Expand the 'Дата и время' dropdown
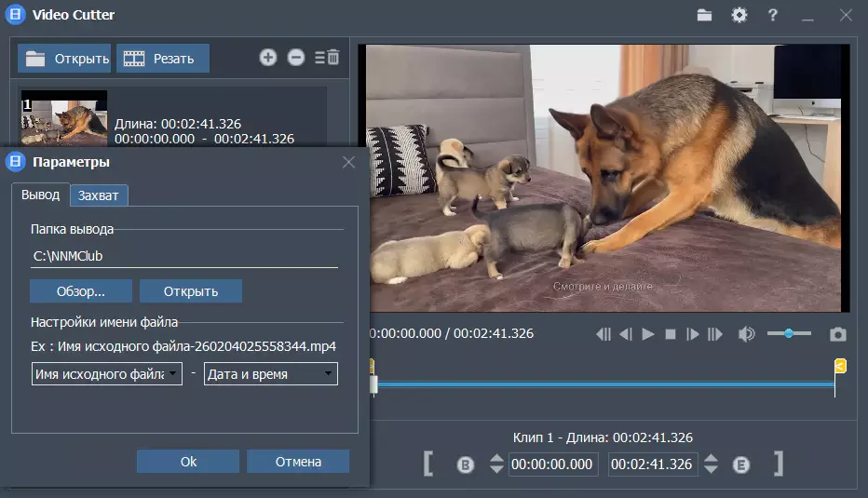 270,374
